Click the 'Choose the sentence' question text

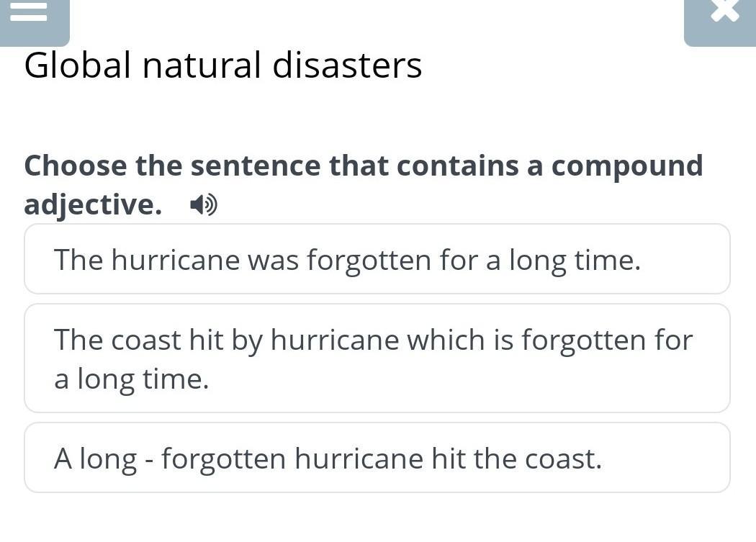click(x=363, y=166)
